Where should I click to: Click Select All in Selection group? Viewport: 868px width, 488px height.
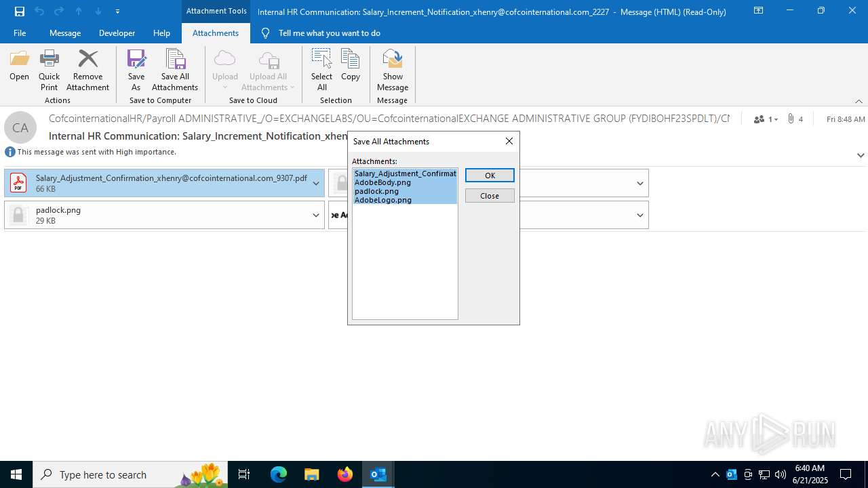[x=321, y=70]
